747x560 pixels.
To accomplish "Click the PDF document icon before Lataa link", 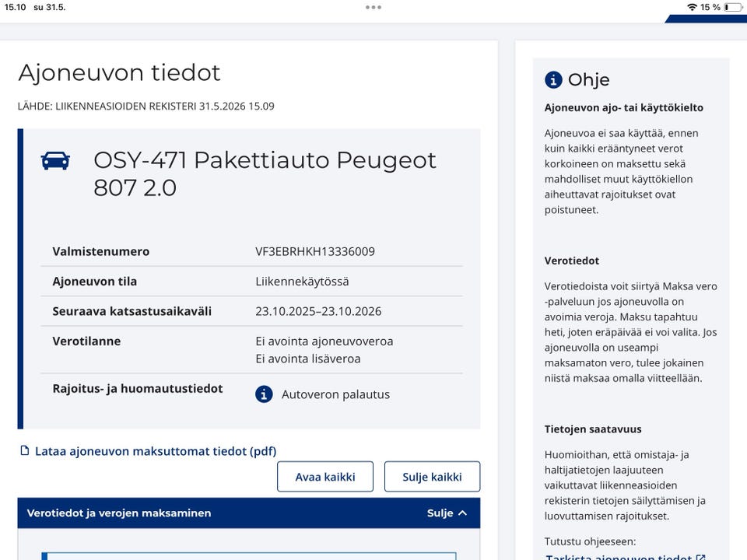I will tap(25, 450).
